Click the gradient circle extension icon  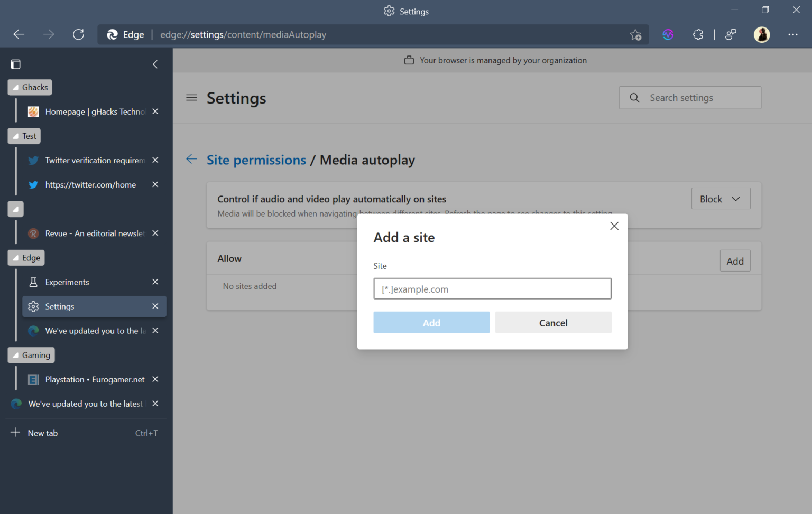click(668, 34)
